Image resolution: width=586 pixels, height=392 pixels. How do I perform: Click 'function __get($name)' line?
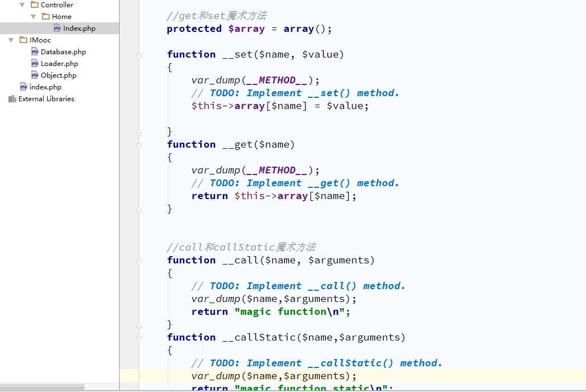pos(231,145)
